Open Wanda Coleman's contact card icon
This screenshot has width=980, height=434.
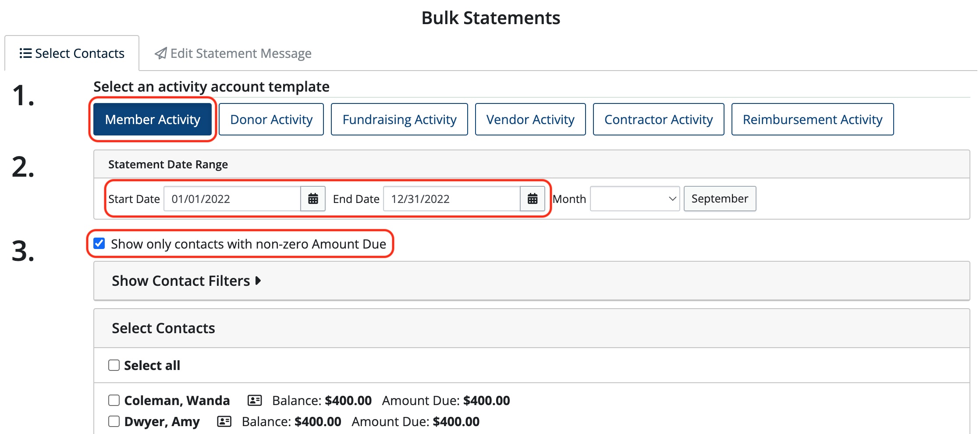(x=255, y=400)
